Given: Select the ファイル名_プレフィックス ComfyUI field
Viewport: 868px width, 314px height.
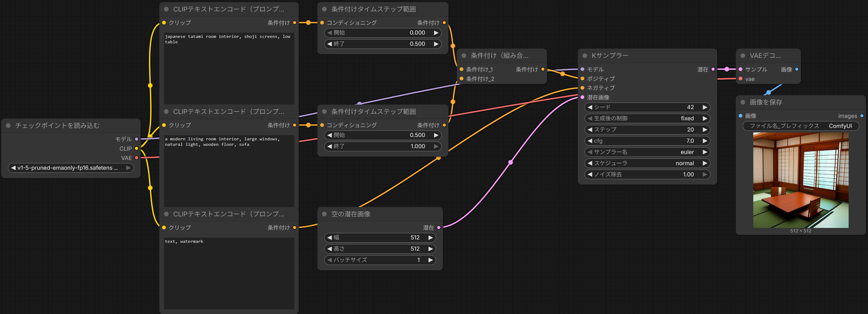Looking at the screenshot, I should coord(801,126).
